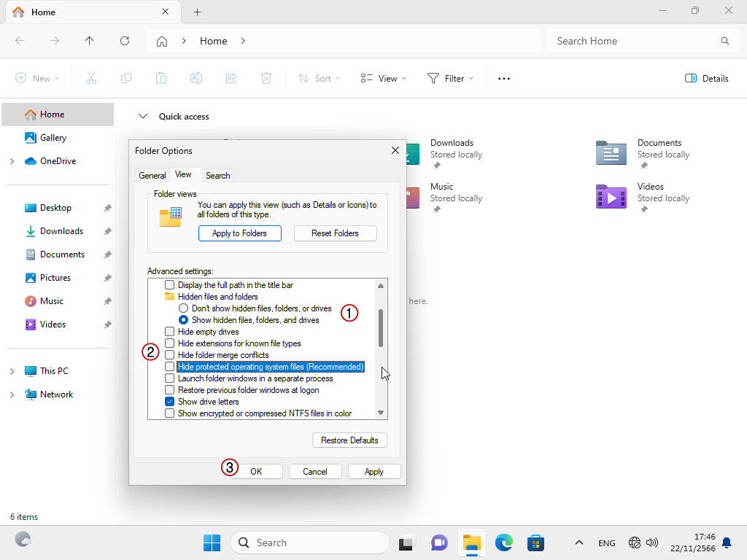Click the Up directory arrow icon
747x560 pixels.
90,41
